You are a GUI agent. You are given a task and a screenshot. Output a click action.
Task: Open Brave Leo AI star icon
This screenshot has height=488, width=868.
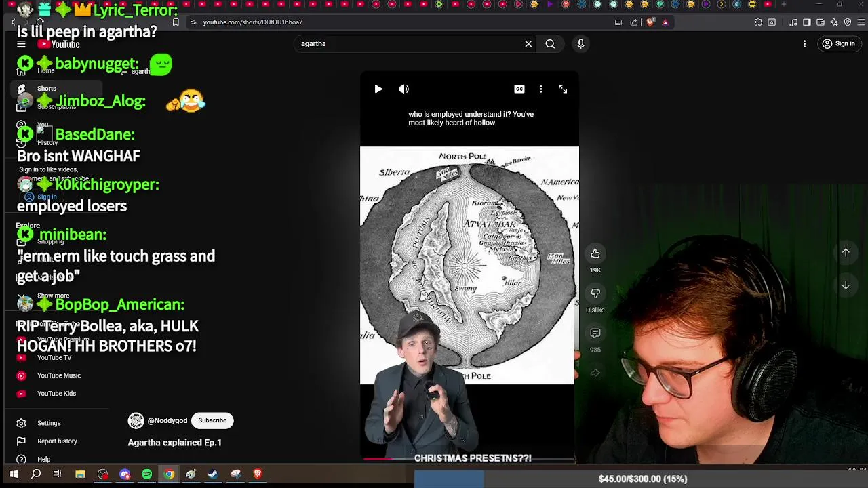click(834, 22)
